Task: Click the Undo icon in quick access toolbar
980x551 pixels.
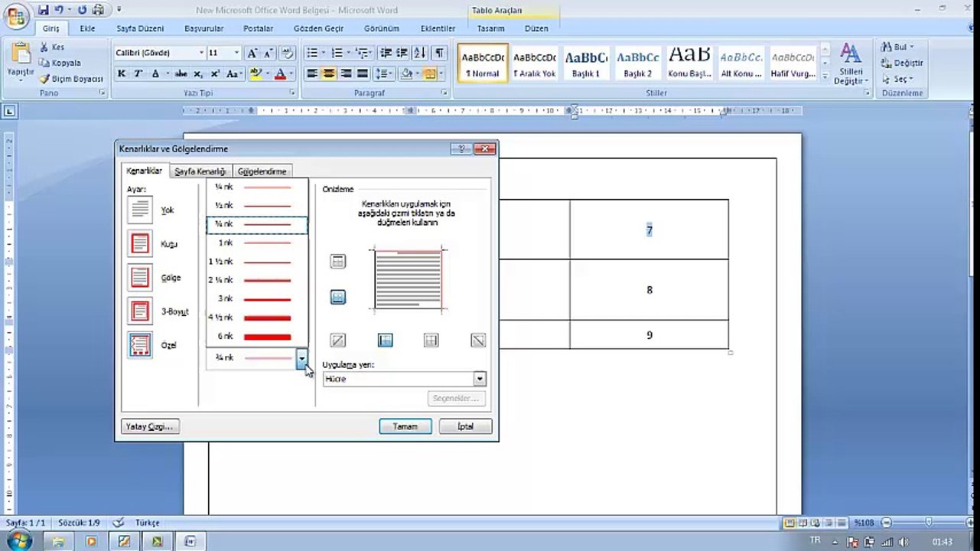Action: pos(60,10)
